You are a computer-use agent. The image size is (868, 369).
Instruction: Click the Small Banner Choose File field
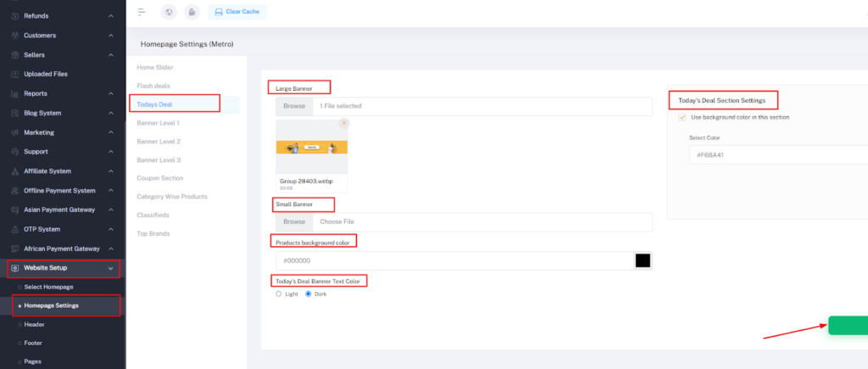click(x=482, y=221)
